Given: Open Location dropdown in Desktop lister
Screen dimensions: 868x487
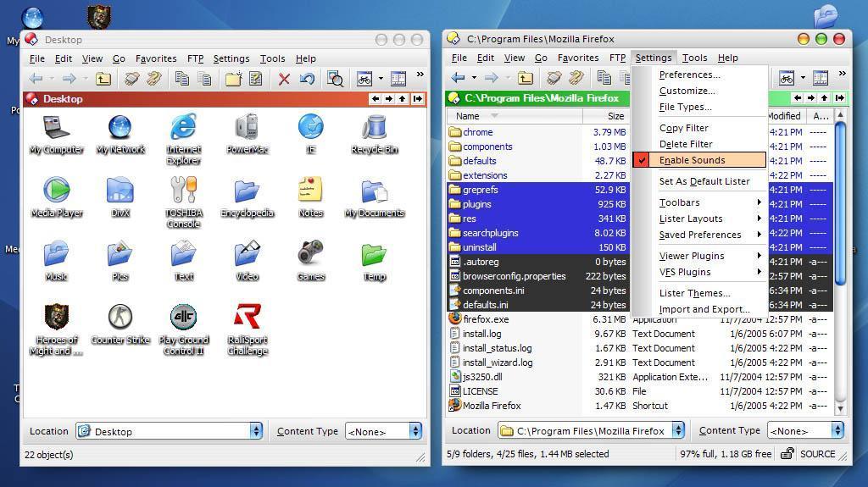Looking at the screenshot, I should (256, 431).
